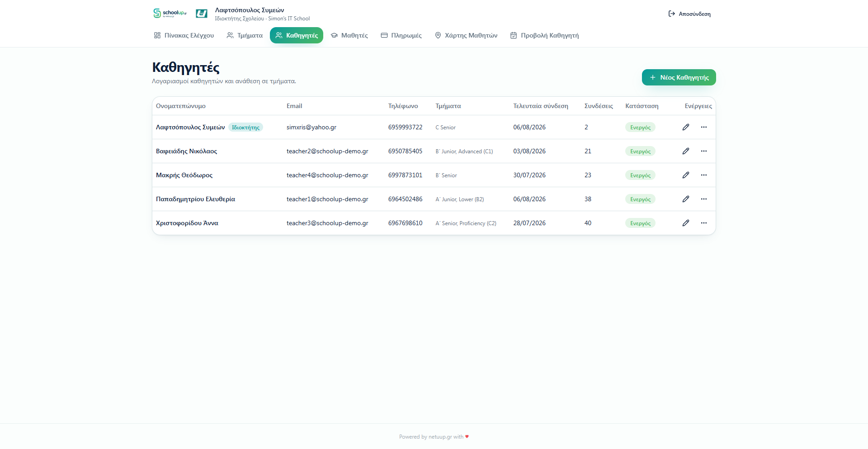Screen dimensions: 868x449
Task: Open more actions for Λαφτσόπουλος Συμεών
Action: pyautogui.click(x=704, y=127)
